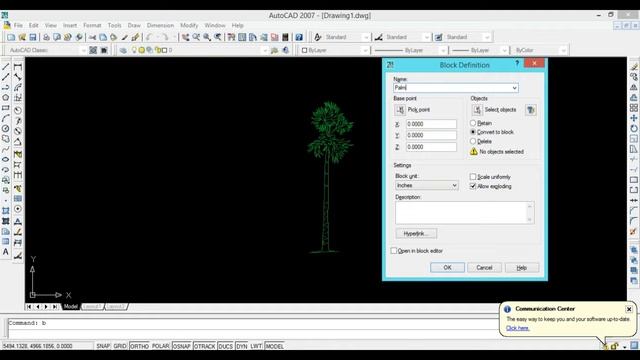Check Open in block editor
The height and width of the screenshot is (360, 640).
coord(394,251)
